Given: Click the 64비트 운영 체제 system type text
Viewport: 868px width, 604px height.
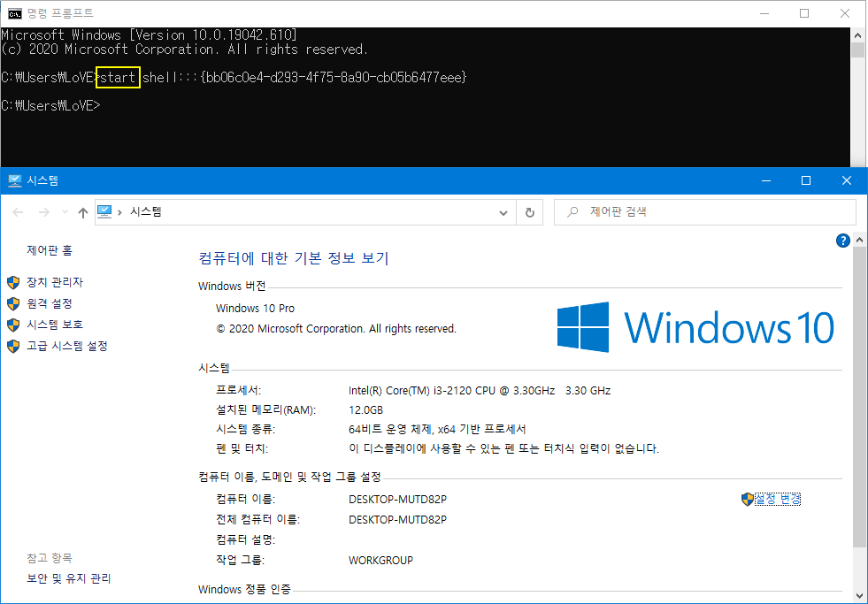Looking at the screenshot, I should click(437, 429).
